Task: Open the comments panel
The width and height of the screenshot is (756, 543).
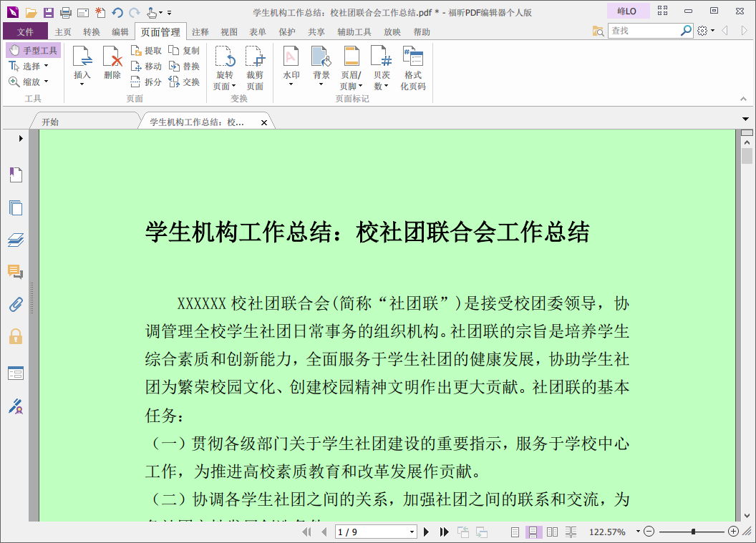Action: (16, 273)
